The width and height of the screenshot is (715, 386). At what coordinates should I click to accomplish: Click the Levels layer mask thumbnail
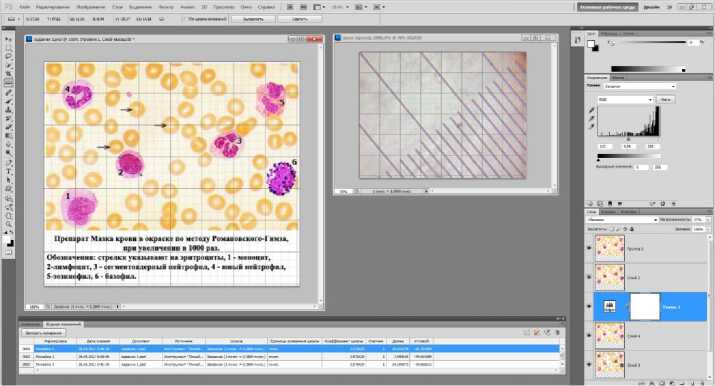pyautogui.click(x=645, y=306)
